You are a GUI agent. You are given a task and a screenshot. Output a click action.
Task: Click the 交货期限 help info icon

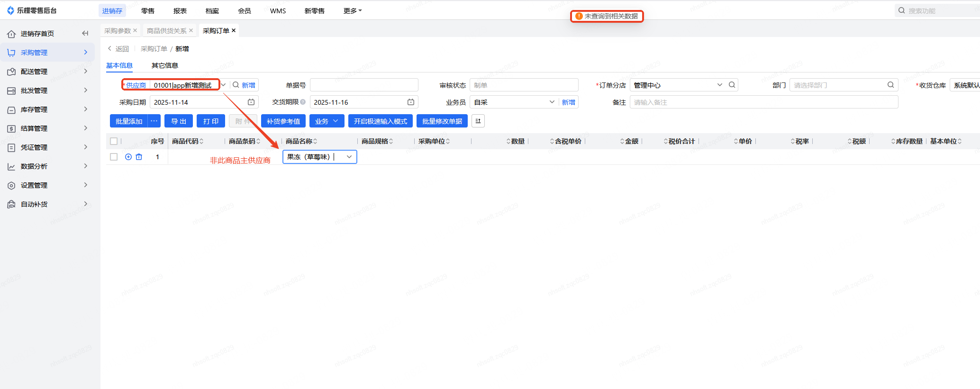coord(303,102)
